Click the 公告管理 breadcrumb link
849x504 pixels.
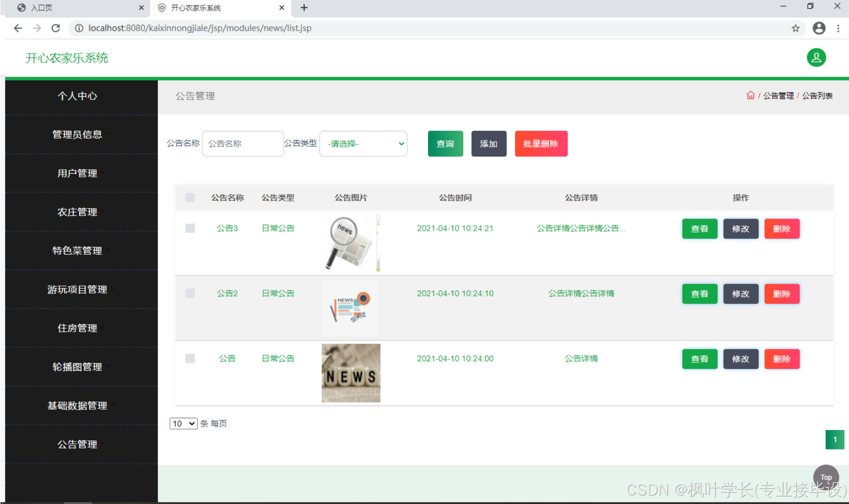tap(778, 95)
